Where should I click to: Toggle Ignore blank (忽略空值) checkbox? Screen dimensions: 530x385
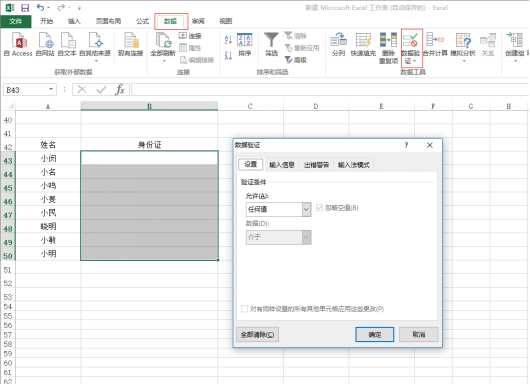coord(319,208)
